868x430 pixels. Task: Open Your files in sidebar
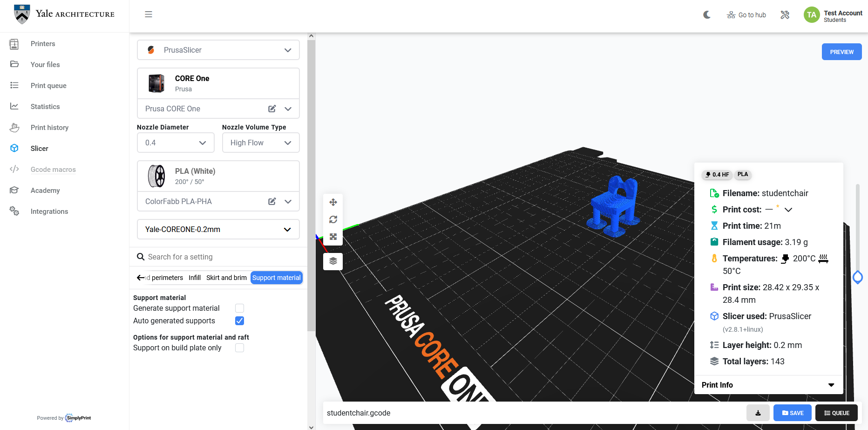[45, 64]
